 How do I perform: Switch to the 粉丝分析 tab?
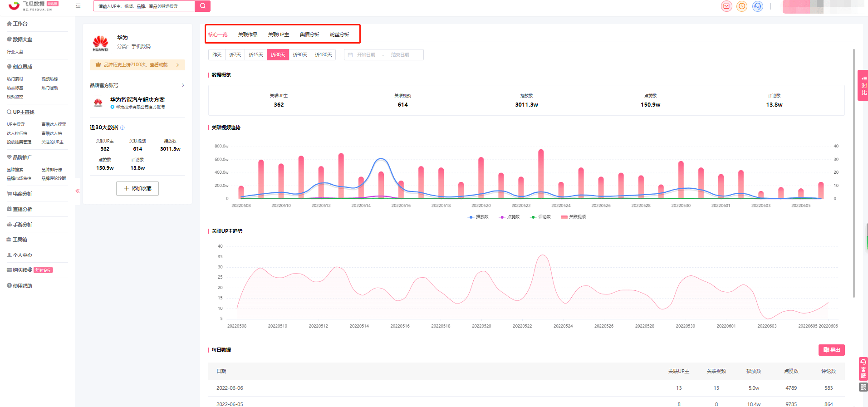tap(339, 34)
